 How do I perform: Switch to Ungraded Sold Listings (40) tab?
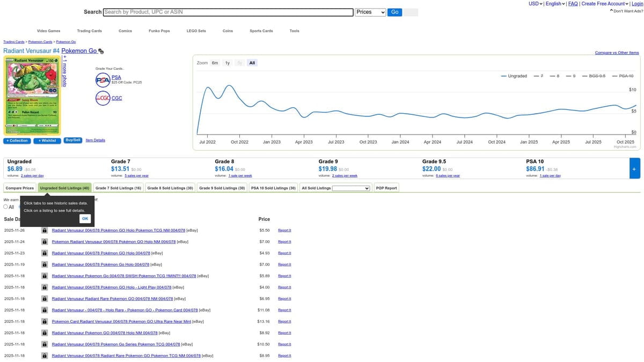click(x=64, y=188)
